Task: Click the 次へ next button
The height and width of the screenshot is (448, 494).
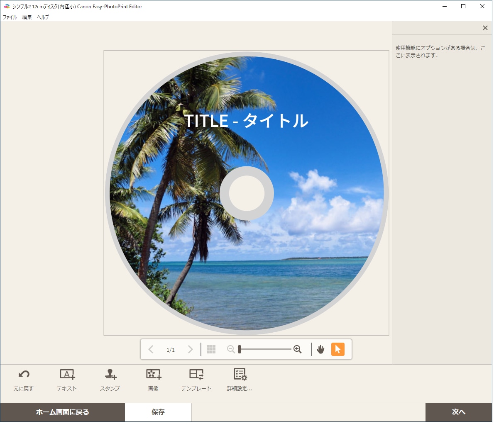Action: [459, 412]
